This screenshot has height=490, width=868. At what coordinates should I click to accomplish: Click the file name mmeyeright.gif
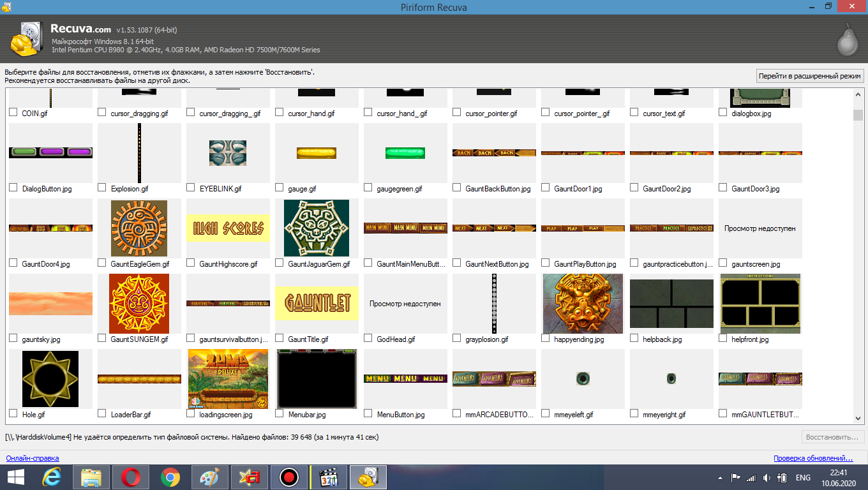(664, 415)
